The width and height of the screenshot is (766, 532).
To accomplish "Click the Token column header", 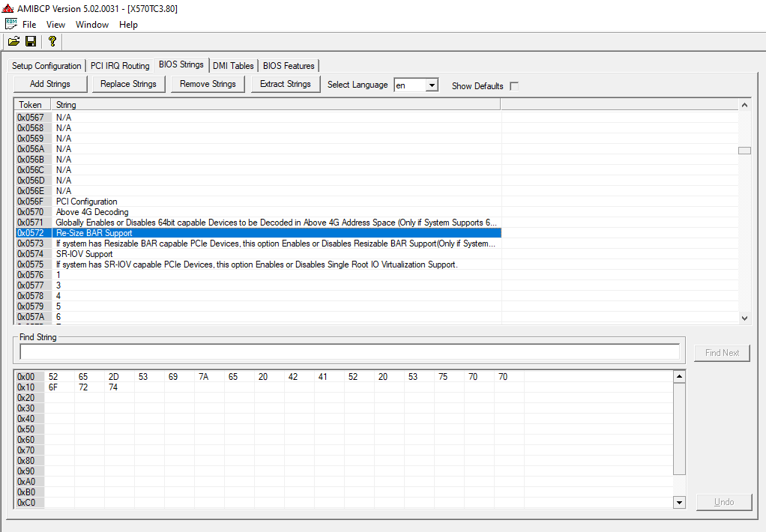I will [33, 105].
